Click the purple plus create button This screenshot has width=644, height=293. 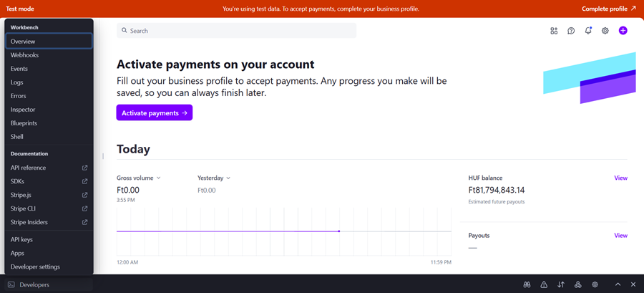point(623,31)
